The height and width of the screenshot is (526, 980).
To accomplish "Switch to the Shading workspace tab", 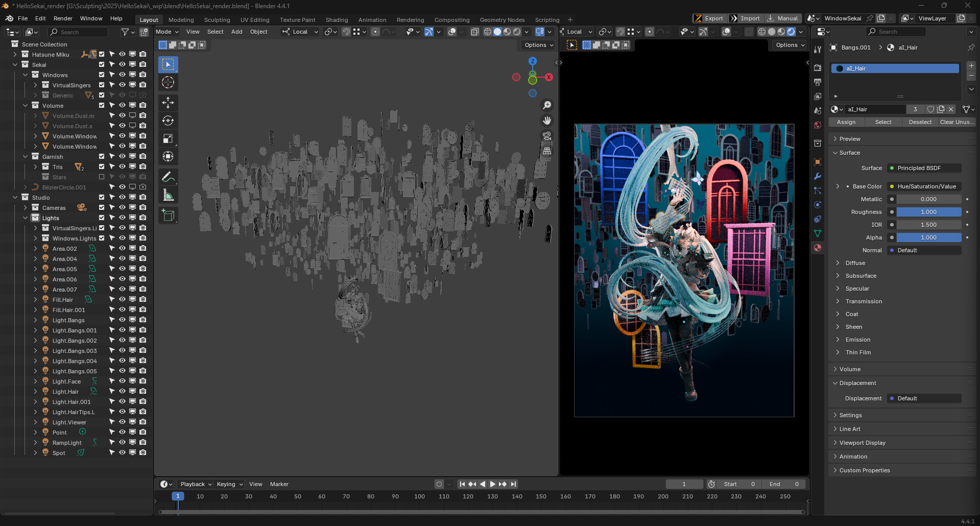I will point(337,20).
